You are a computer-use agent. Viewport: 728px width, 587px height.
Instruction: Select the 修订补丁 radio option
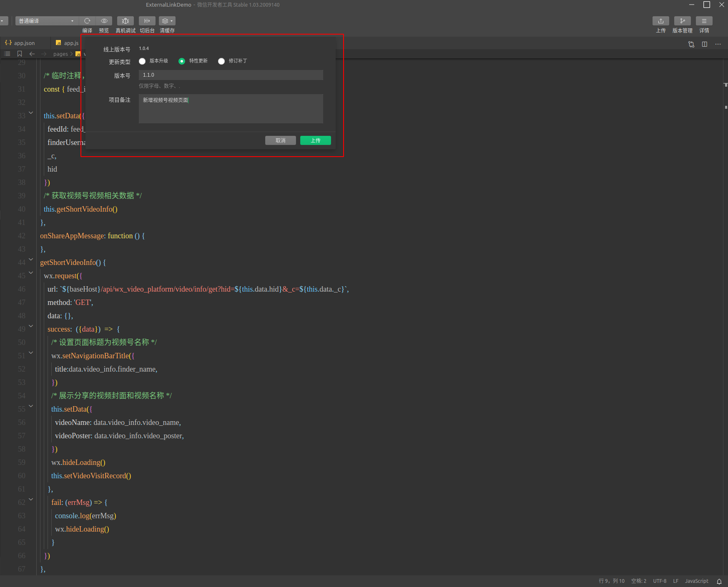coord(221,61)
